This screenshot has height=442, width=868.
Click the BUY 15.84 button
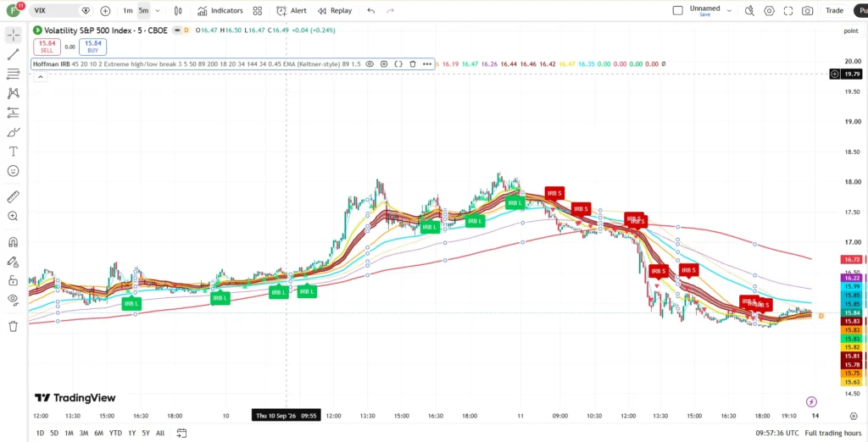[92, 47]
